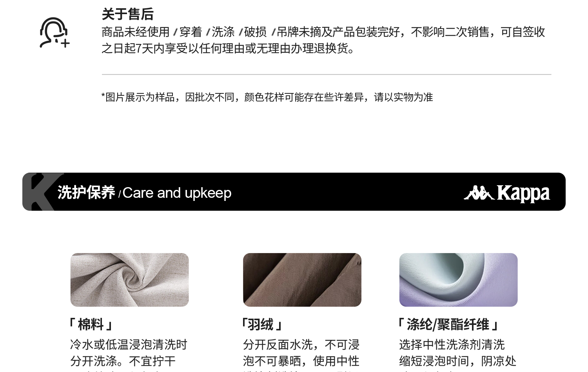The height and width of the screenshot is (372, 588).
Task: Click the horizontal divider under after-sales
Action: (x=327, y=74)
